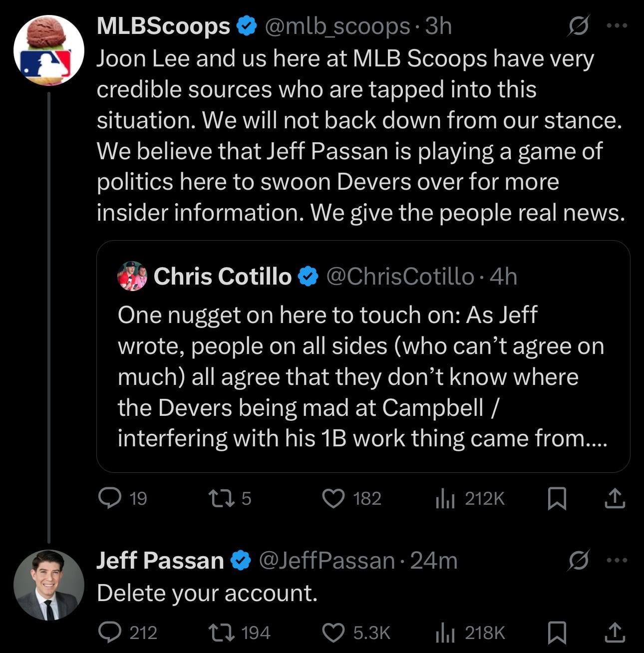
Task: Open Jeff Passan's profile avatar
Action: (48, 585)
